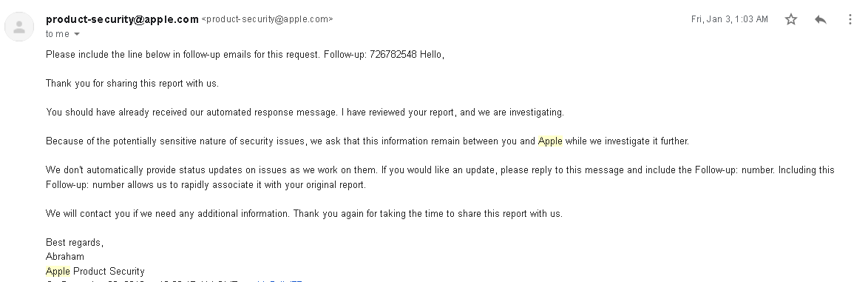Image resolution: width=868 pixels, height=282 pixels.
Task: Click the 'status updates on issues' paragraph
Action: [x=440, y=178]
